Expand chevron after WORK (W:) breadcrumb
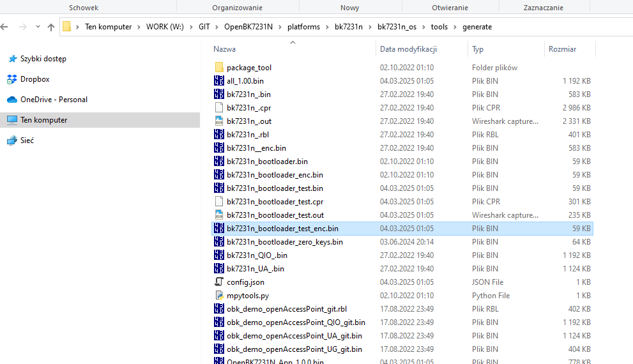This screenshot has height=364, width=633. 192,27
